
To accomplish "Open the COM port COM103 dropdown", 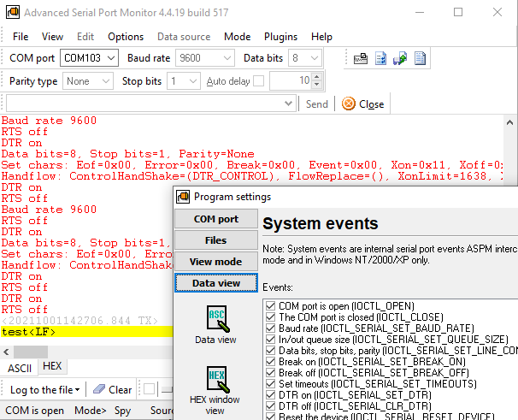I will pos(111,58).
